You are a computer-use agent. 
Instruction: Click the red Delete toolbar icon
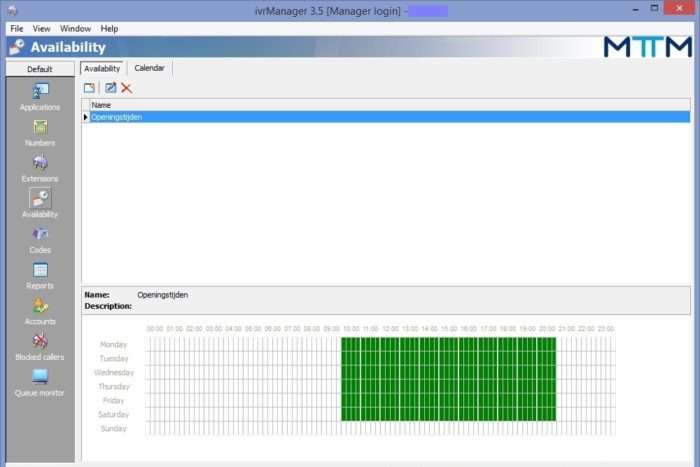coord(126,88)
